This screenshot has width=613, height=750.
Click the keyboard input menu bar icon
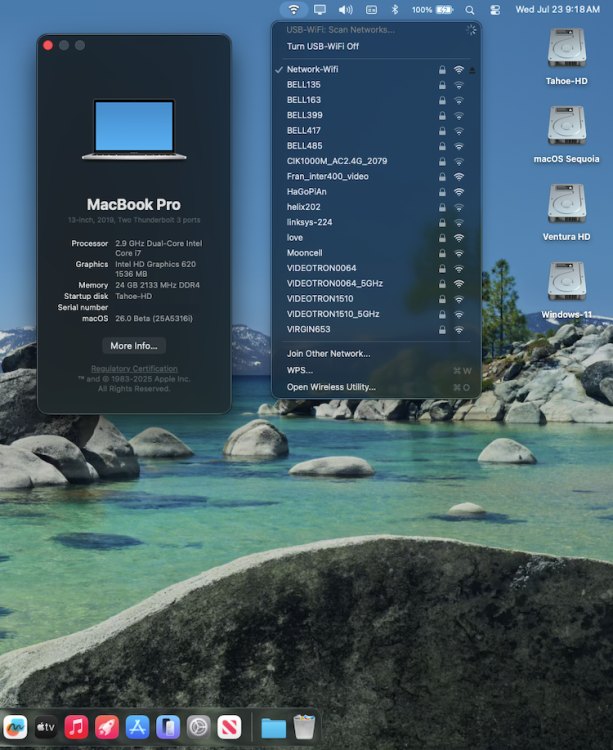pyautogui.click(x=372, y=10)
